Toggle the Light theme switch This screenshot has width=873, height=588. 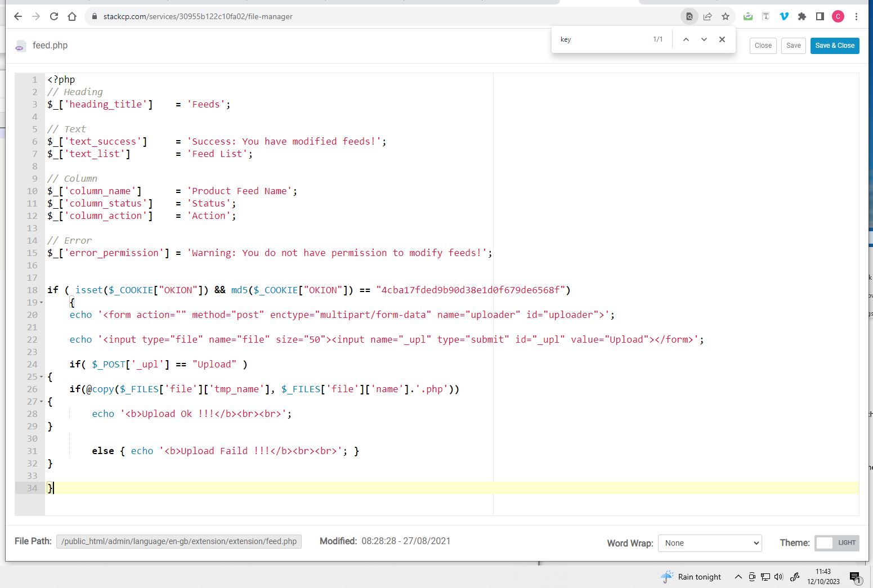coord(837,543)
